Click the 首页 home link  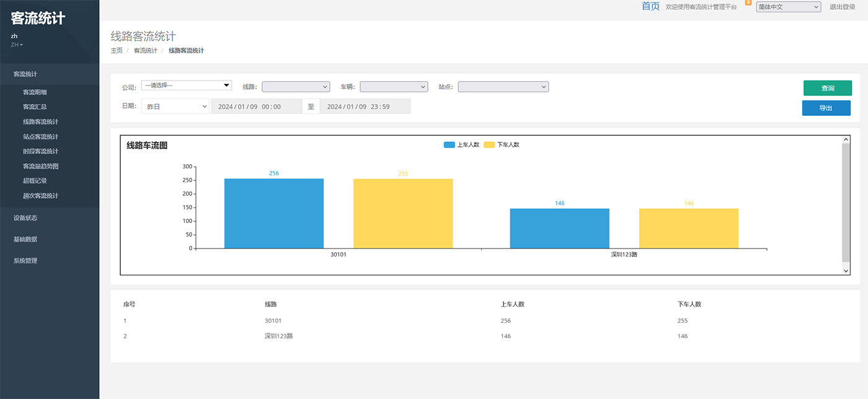(x=650, y=6)
